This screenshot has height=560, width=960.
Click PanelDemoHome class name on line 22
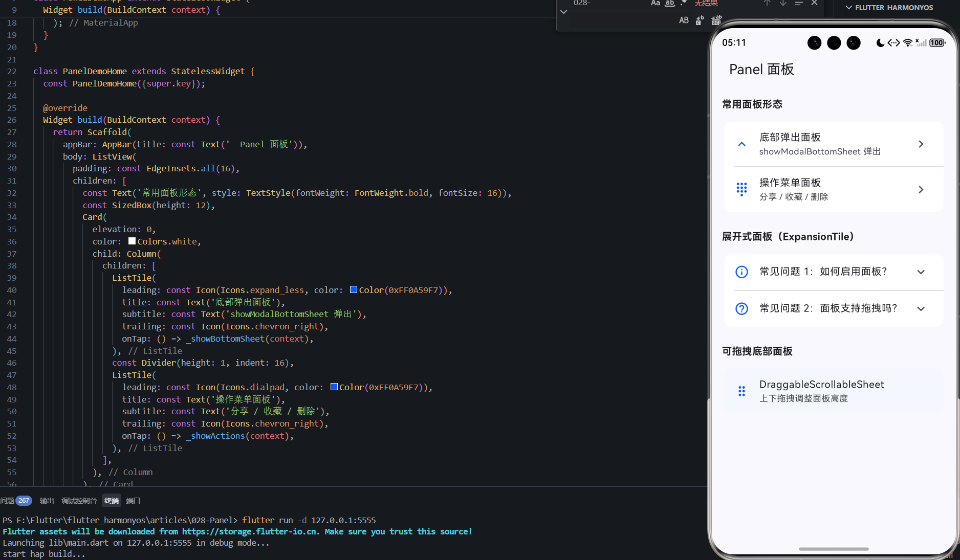(x=95, y=71)
